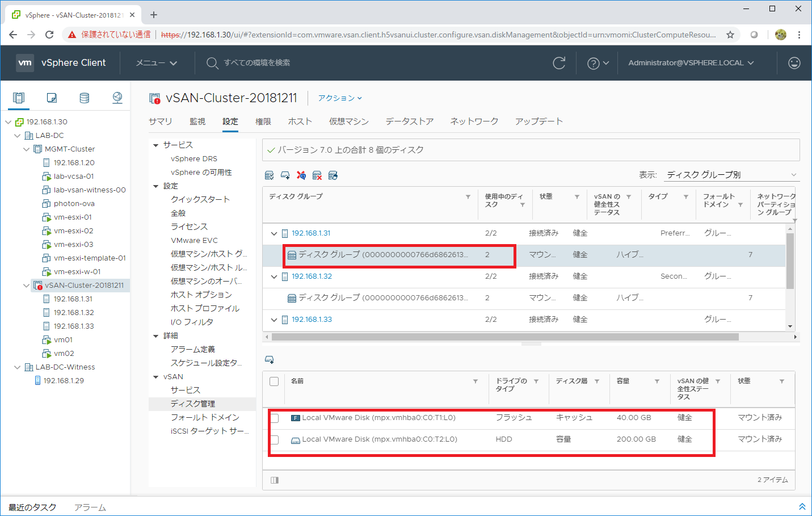Click the vertical scrollbar of the disk group table
This screenshot has height=516, width=812.
click(x=790, y=261)
